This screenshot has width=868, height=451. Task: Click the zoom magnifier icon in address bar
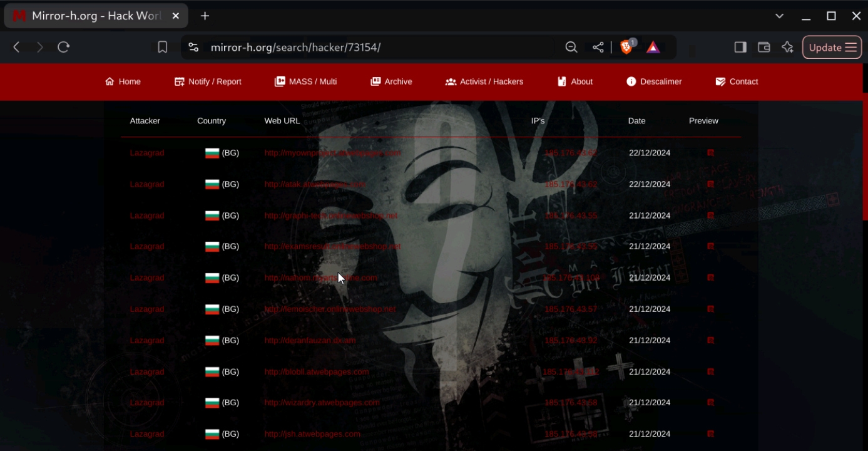pos(571,48)
